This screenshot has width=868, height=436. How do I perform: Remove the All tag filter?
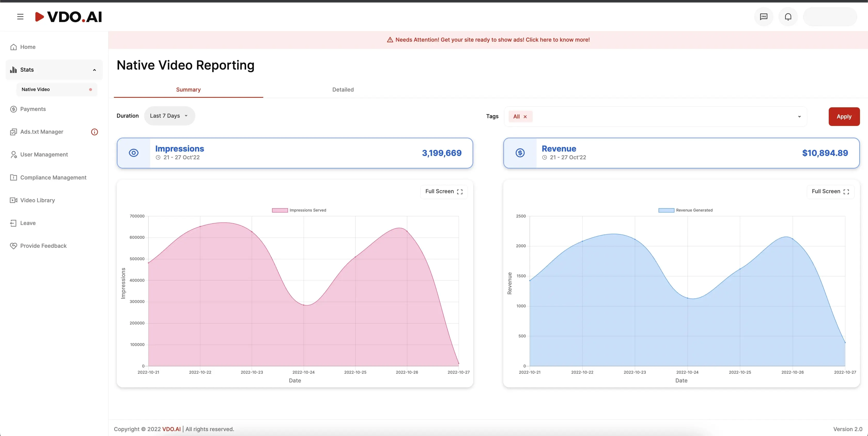tap(525, 117)
